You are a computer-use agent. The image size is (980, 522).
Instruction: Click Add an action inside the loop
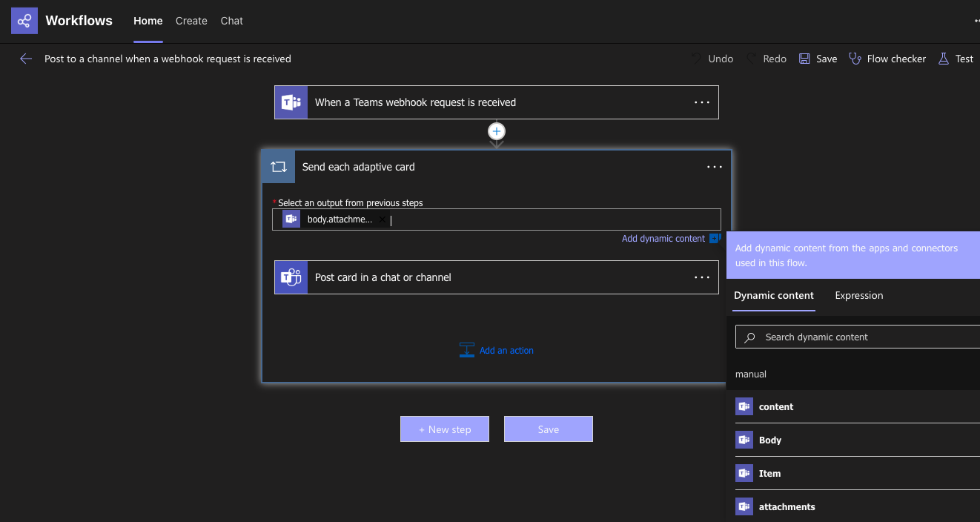[506, 351]
